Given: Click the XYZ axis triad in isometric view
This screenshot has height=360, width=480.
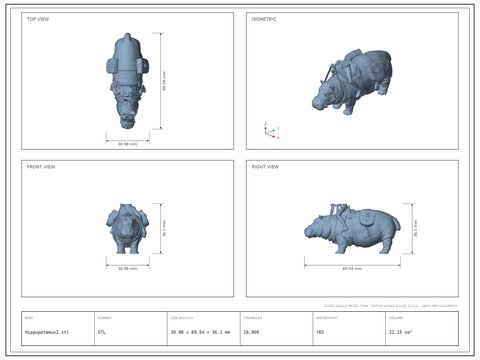Looking at the screenshot, I should coord(271,131).
